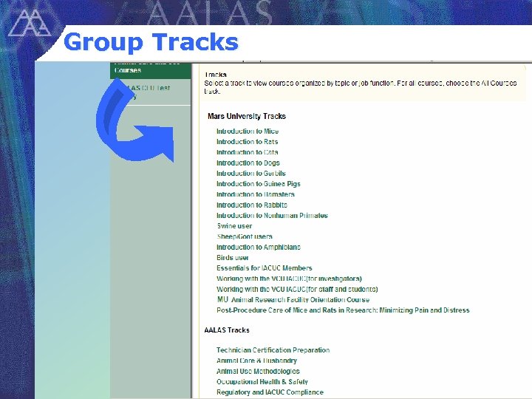Image resolution: width=532 pixels, height=399 pixels.
Task: Open Working with VCU IACUC for staff and students
Action: [297, 289]
